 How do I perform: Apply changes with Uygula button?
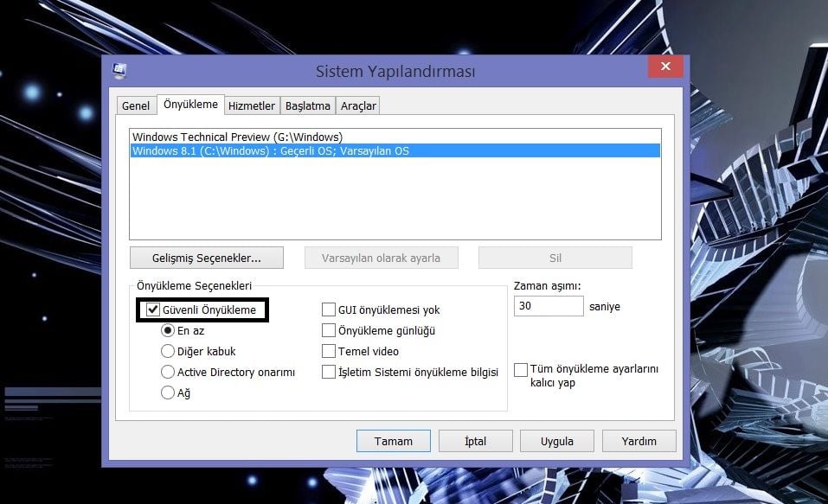(557, 441)
